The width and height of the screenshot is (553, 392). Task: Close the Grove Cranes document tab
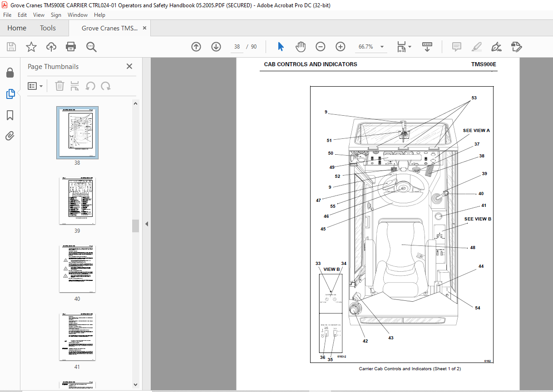144,28
